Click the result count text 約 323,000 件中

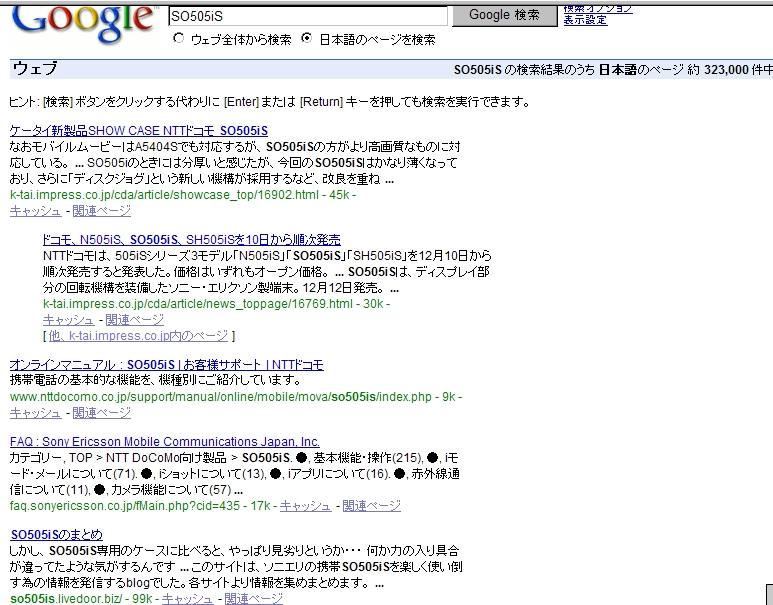(x=730, y=70)
